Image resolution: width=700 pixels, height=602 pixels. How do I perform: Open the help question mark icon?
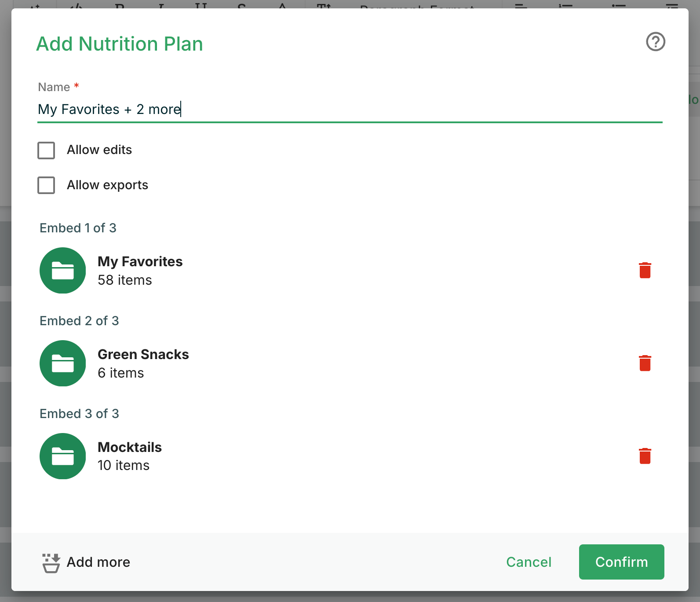coord(655,42)
